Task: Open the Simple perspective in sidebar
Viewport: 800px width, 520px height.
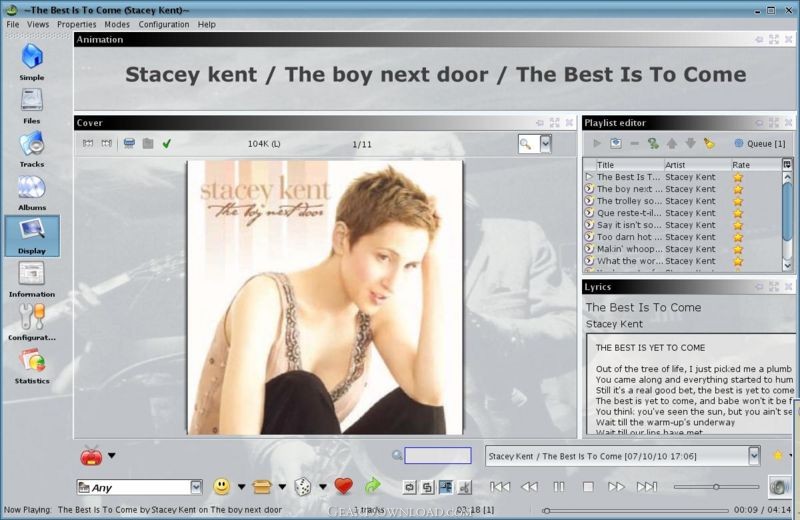Action: [32, 61]
